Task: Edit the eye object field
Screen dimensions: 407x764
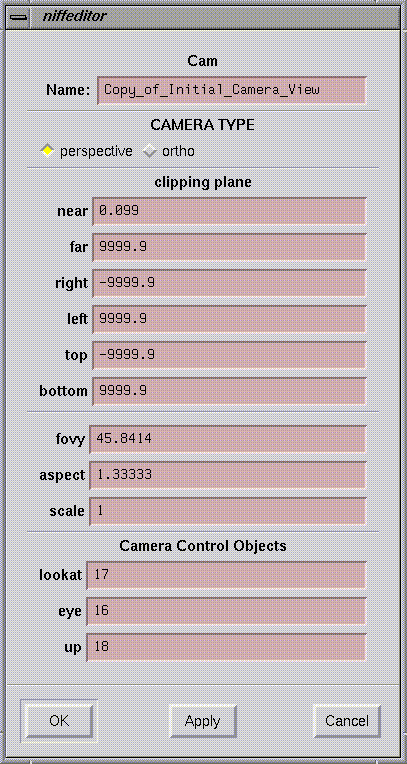Action: point(226,611)
